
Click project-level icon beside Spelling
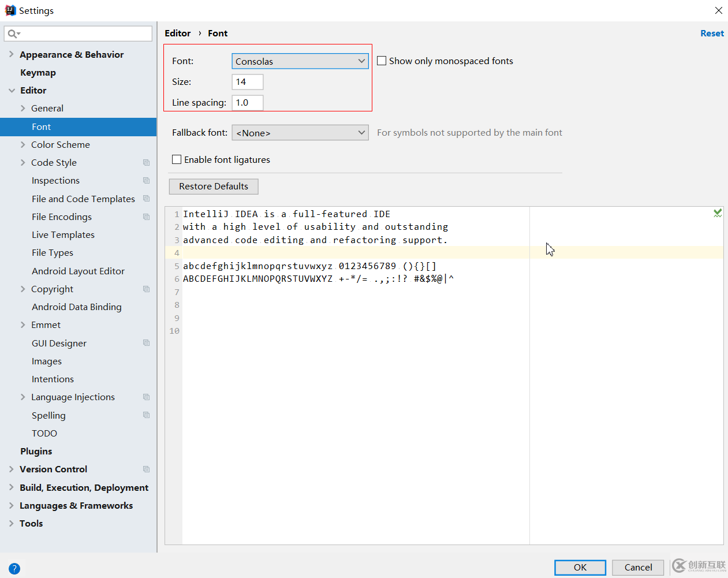(x=146, y=415)
